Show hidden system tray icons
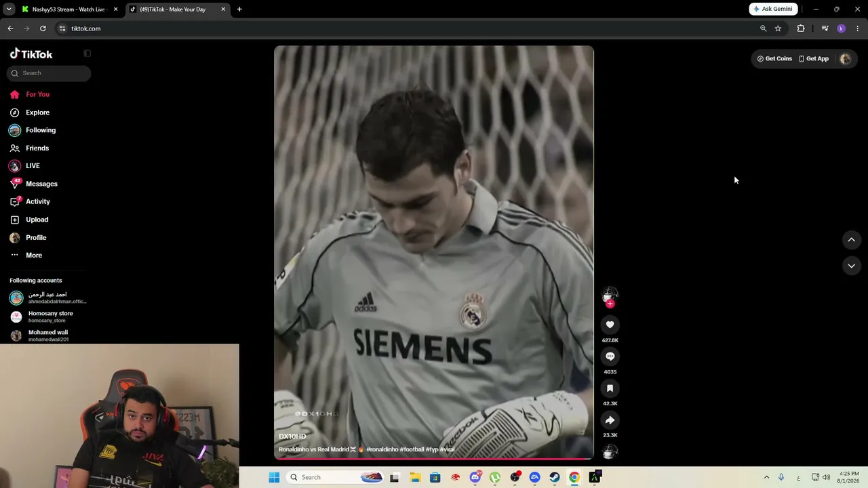 tap(766, 477)
